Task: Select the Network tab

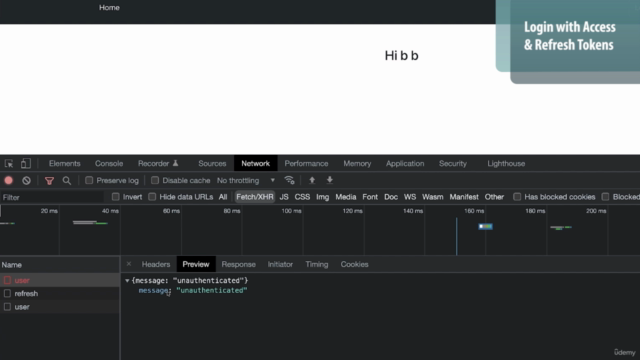Action: pos(256,163)
